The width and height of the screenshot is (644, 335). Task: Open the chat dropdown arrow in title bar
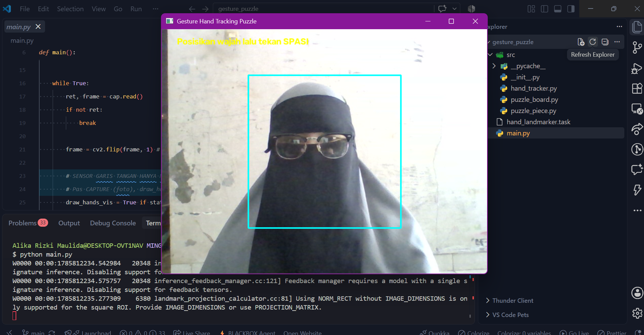(455, 9)
